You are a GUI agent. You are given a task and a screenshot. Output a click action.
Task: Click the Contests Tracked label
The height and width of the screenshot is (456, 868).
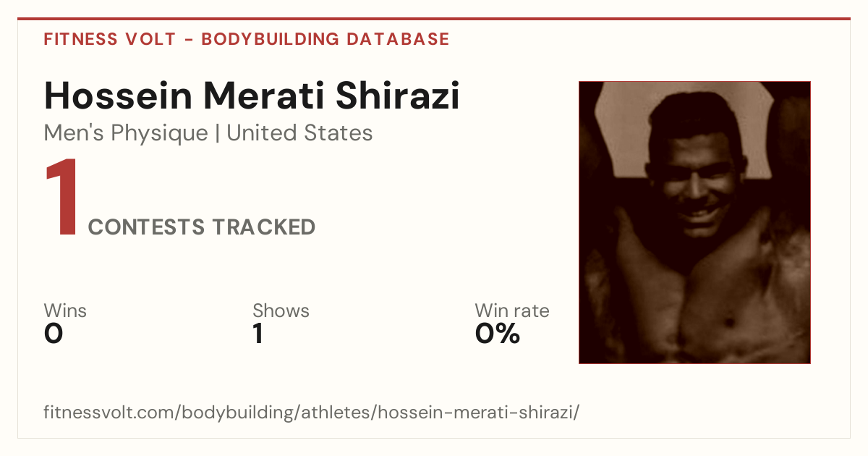[x=202, y=227]
